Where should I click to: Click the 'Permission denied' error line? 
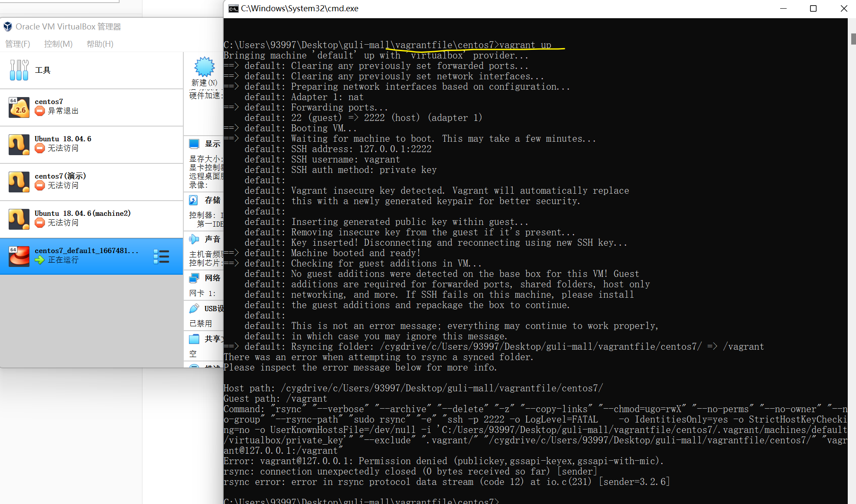pos(443,461)
